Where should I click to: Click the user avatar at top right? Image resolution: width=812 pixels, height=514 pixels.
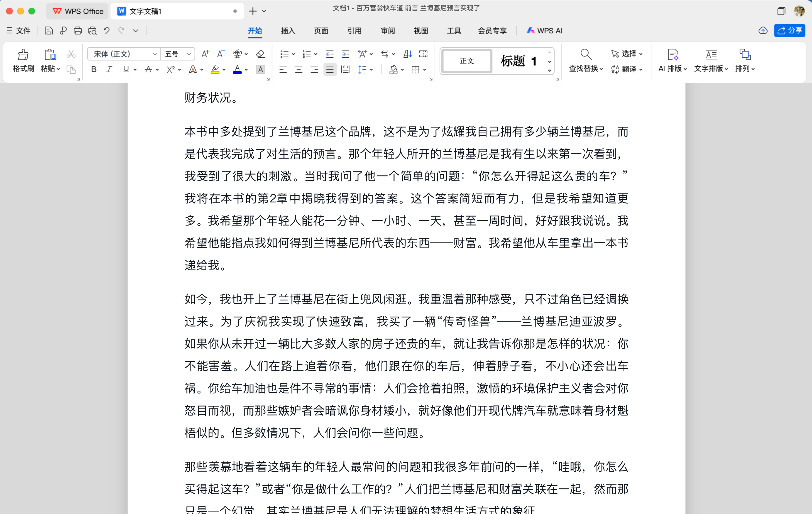coord(799,11)
